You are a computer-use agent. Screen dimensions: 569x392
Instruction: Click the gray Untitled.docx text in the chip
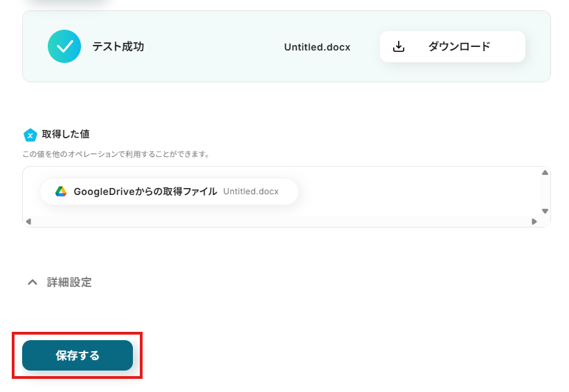pos(251,192)
